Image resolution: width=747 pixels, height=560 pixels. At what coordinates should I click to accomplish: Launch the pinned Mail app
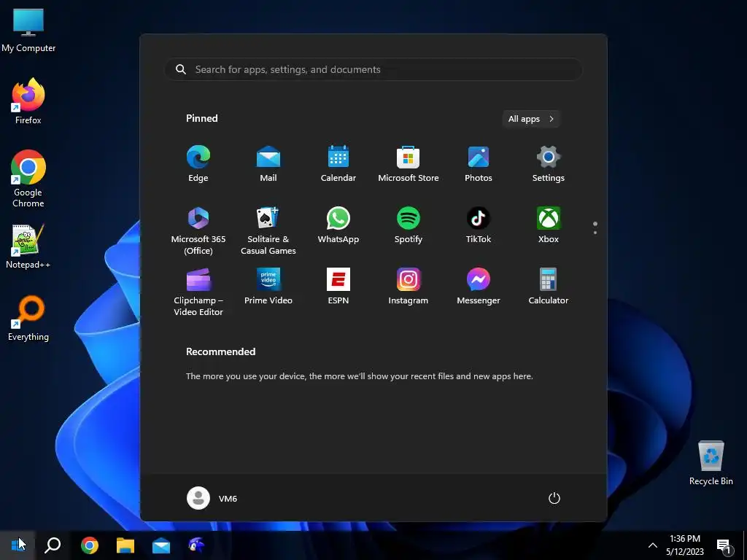[268, 163]
